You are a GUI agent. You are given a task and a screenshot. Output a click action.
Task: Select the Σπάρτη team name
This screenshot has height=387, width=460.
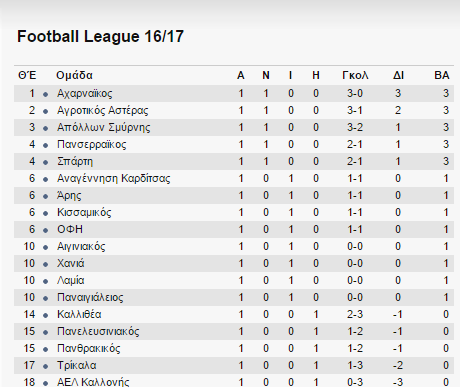(x=75, y=162)
